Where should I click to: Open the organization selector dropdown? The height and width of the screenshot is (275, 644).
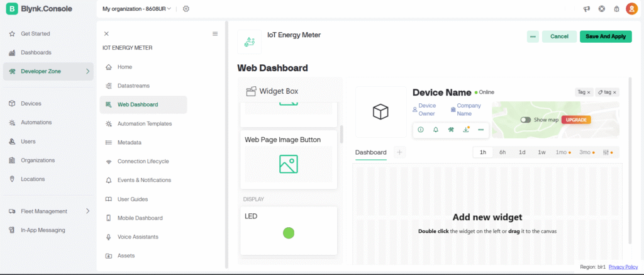(x=136, y=9)
